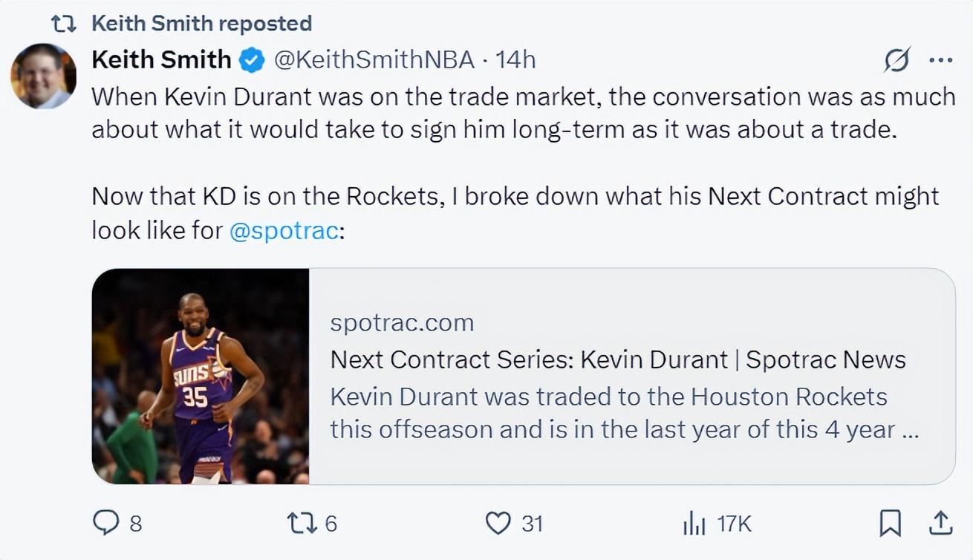Repost this tweet via retweet icon
The height and width of the screenshot is (560, 973).
(301, 524)
